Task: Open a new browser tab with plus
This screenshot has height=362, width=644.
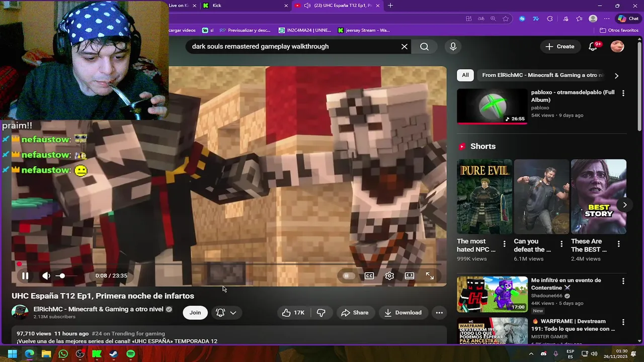Action: tap(390, 6)
